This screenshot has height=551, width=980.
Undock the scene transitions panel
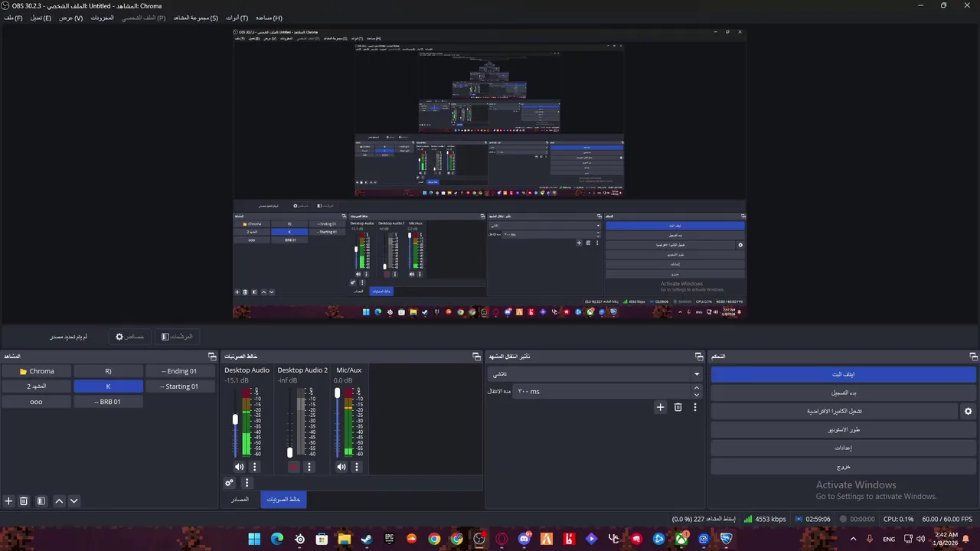pos(699,357)
